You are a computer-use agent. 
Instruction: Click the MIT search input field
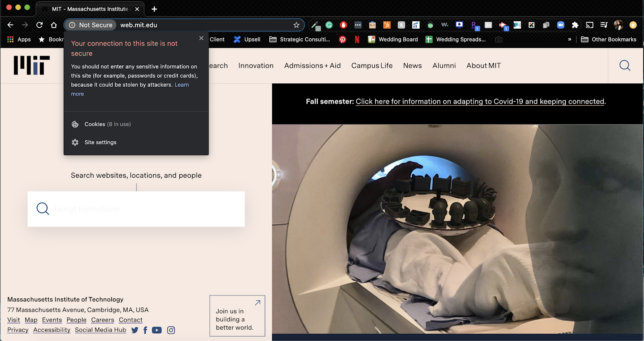(x=136, y=209)
